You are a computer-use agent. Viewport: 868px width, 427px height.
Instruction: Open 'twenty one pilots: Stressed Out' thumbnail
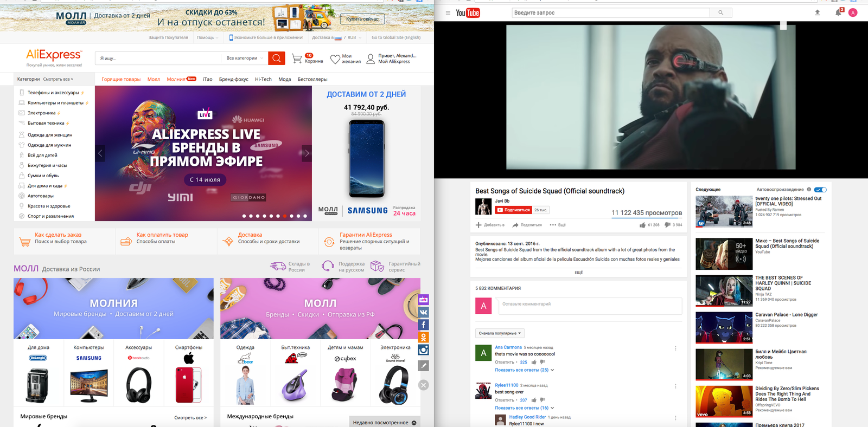coord(724,211)
